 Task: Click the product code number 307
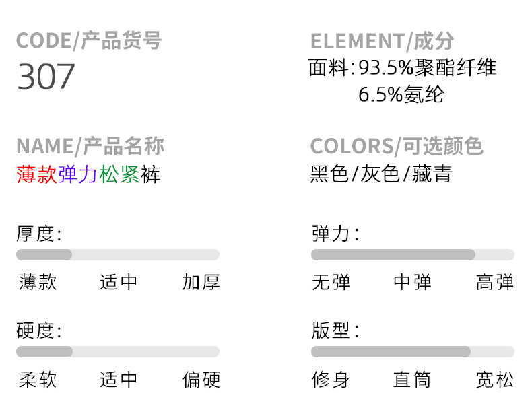[x=46, y=77]
